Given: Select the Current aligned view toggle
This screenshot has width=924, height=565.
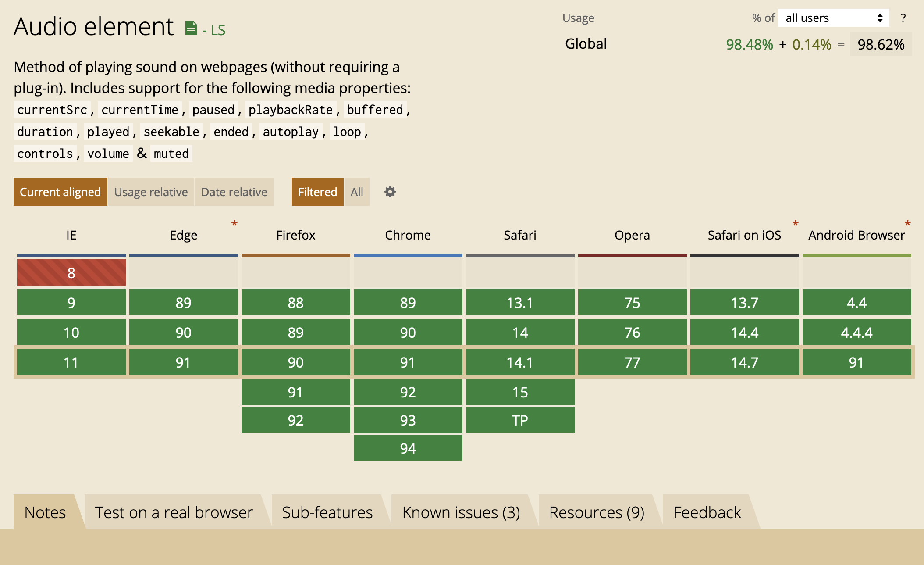Looking at the screenshot, I should (60, 192).
